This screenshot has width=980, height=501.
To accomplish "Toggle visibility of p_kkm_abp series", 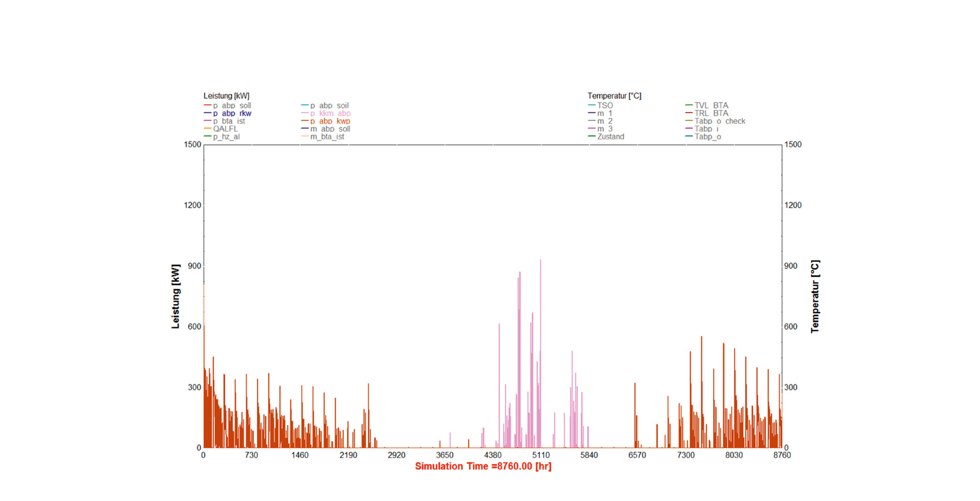I will click(330, 113).
